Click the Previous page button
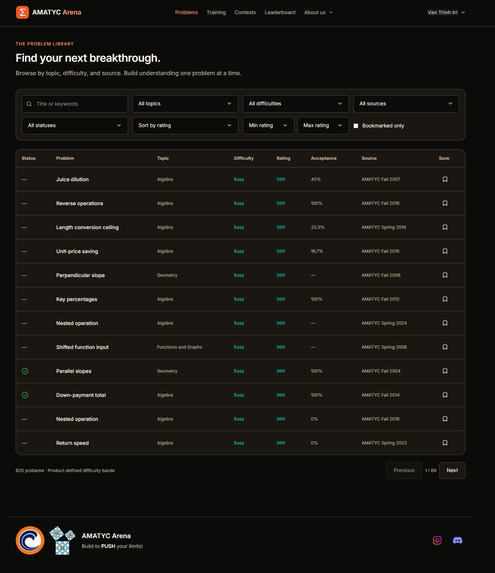Image resolution: width=495 pixels, height=573 pixels. coord(404,470)
